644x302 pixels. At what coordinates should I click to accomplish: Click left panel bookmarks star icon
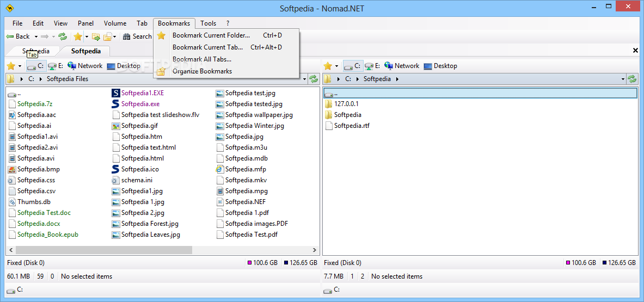pos(11,66)
